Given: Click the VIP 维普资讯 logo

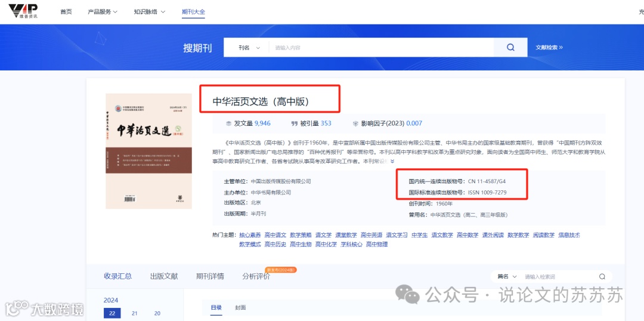Looking at the screenshot, I should [x=23, y=12].
